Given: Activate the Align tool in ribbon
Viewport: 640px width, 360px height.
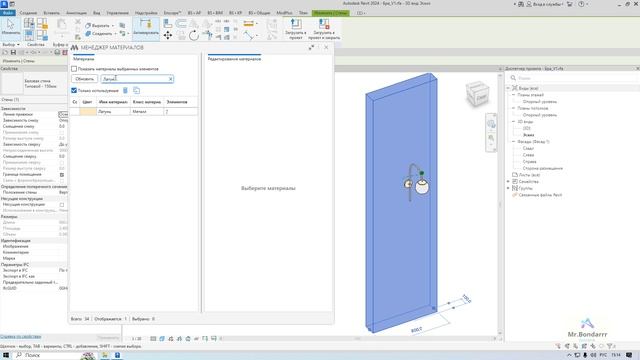Looking at the screenshot, I should click(x=168, y=24).
